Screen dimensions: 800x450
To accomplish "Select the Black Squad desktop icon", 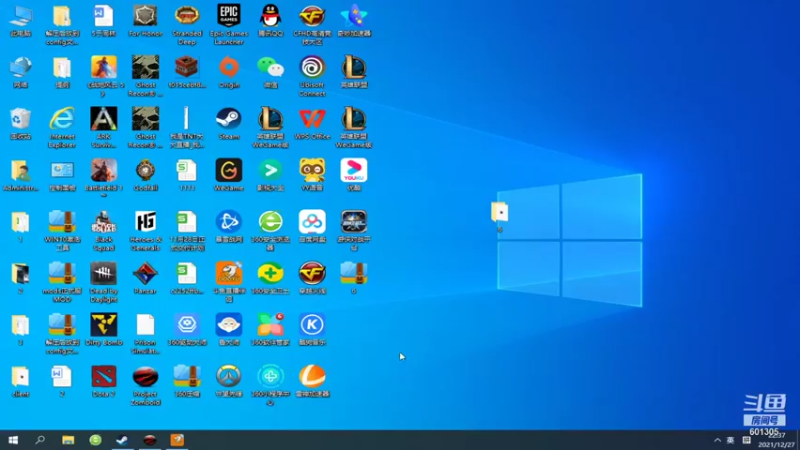I will click(104, 231).
